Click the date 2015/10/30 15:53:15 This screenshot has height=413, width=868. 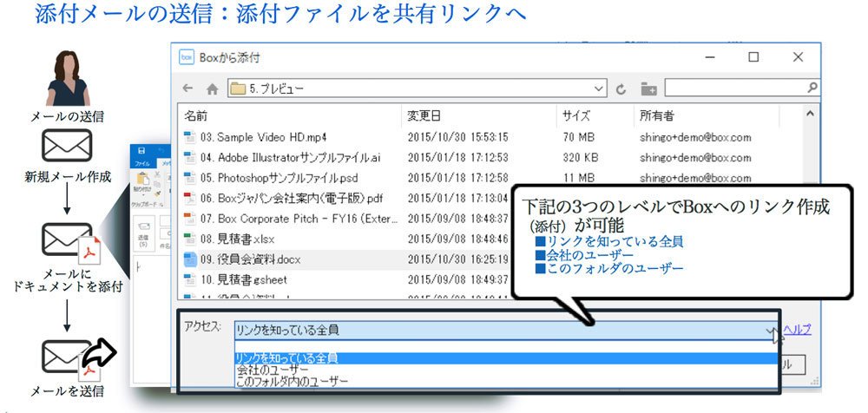point(457,137)
